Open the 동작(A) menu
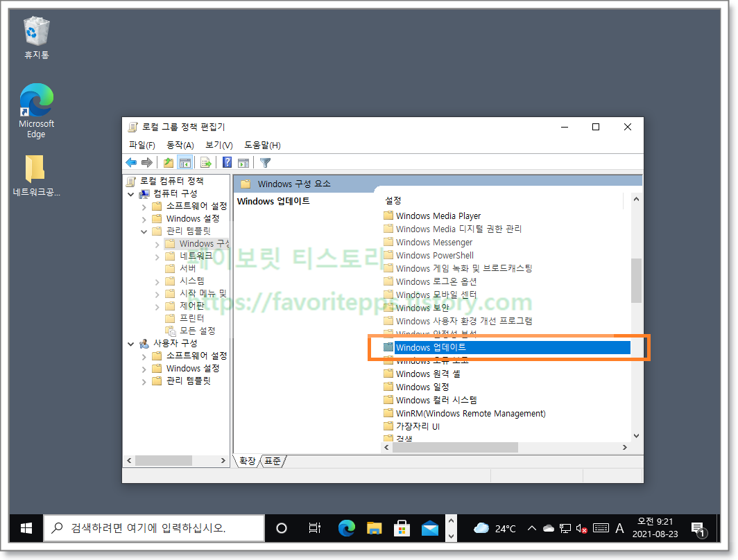Image resolution: width=738 pixels, height=560 pixels. pyautogui.click(x=180, y=146)
